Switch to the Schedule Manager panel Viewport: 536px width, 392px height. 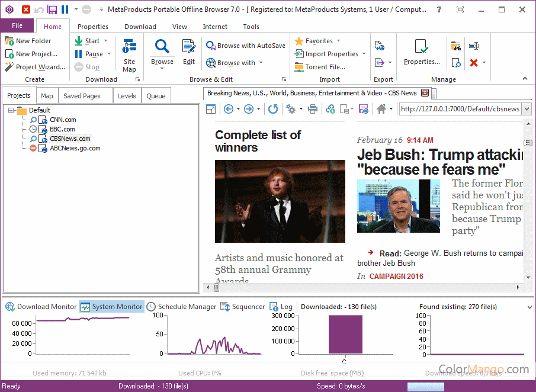coord(181,307)
